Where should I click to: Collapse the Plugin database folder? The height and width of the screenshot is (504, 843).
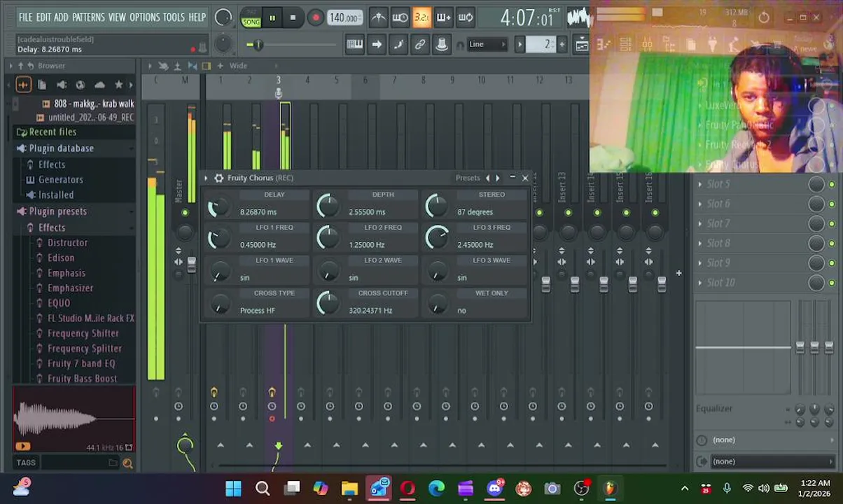click(x=61, y=148)
